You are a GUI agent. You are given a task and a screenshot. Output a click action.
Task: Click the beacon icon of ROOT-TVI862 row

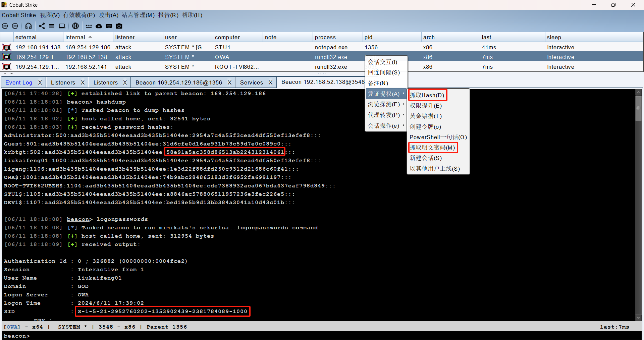pyautogui.click(x=7, y=67)
